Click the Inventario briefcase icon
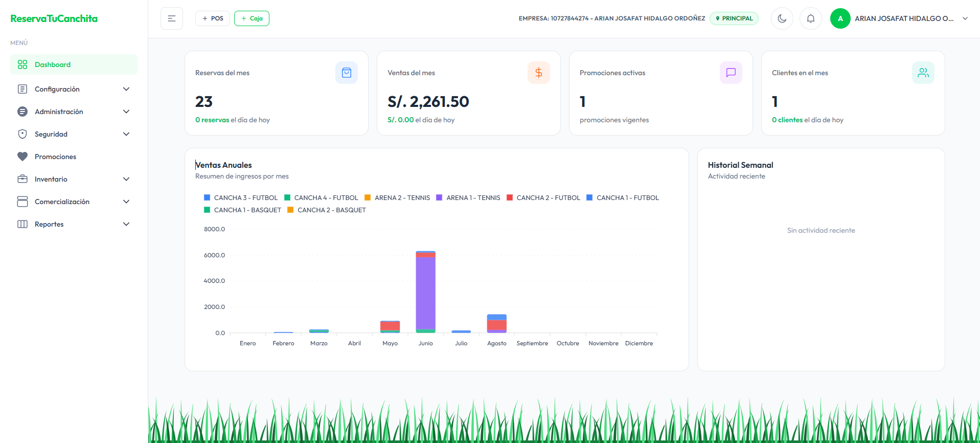The width and height of the screenshot is (980, 443). pyautogui.click(x=22, y=179)
